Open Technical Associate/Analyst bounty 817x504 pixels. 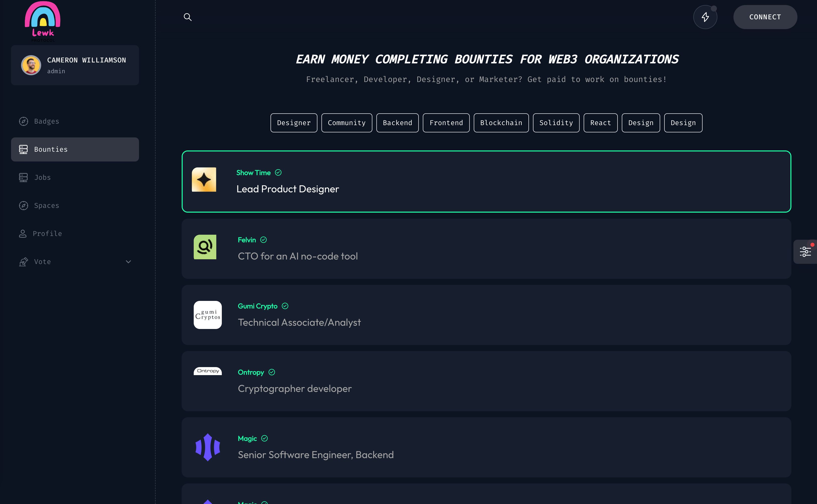(299, 322)
